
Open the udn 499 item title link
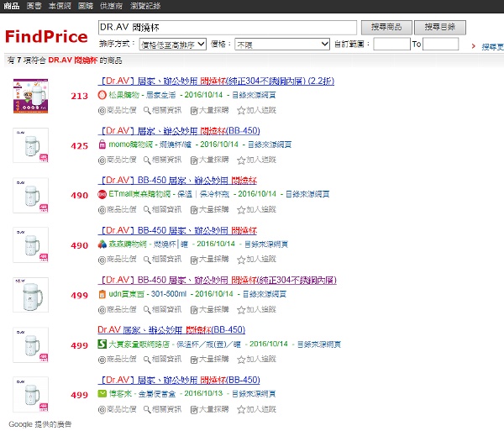click(217, 281)
